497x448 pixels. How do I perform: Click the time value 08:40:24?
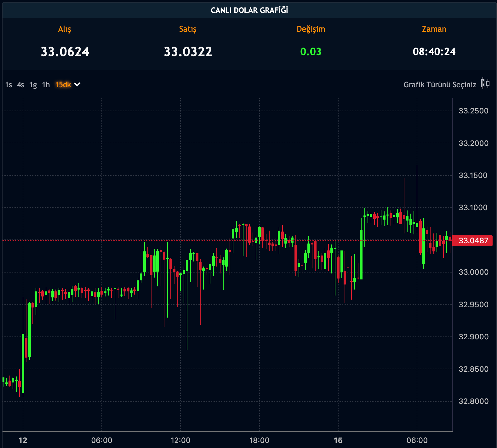(434, 52)
